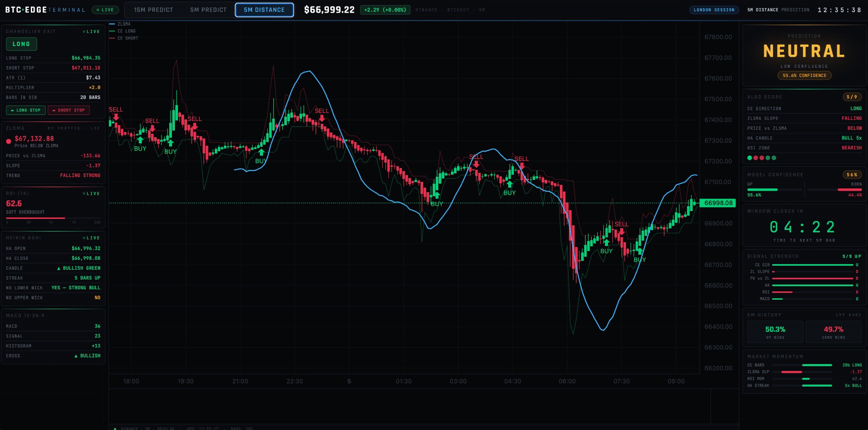The width and height of the screenshot is (868, 430).
Task: Click the first green algo score dot
Action: point(750,158)
